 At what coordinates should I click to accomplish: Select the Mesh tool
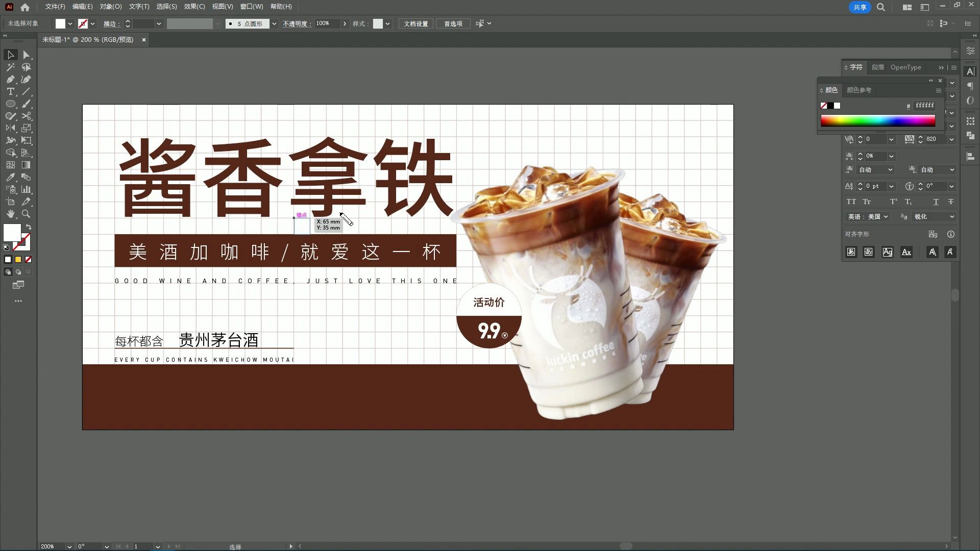tap(11, 165)
